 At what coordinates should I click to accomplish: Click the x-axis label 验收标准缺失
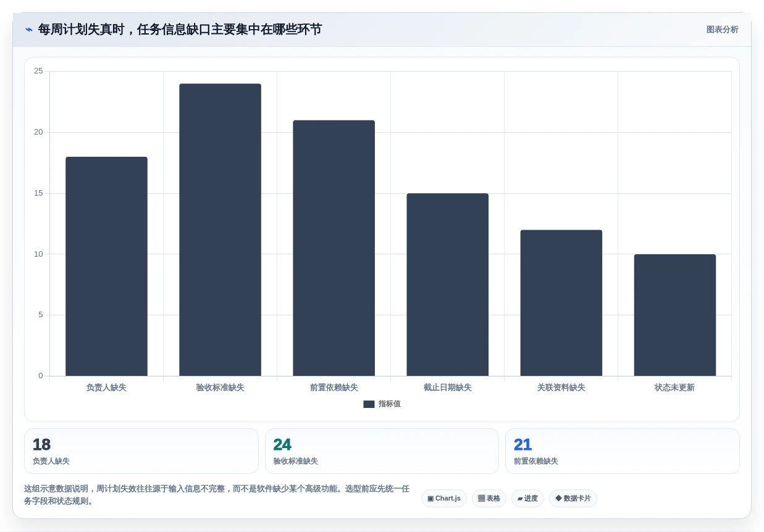[220, 388]
